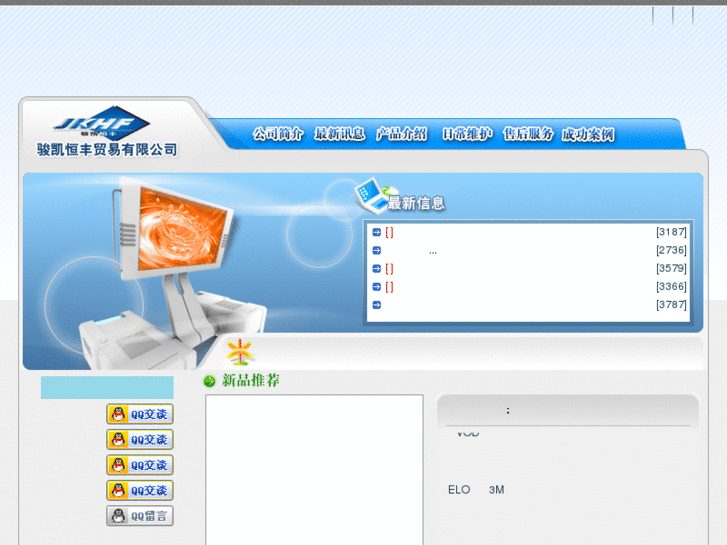Image resolution: width=727 pixels, height=545 pixels.
Task: Click green arrow icon beside 新品推荐
Action: click(x=210, y=381)
